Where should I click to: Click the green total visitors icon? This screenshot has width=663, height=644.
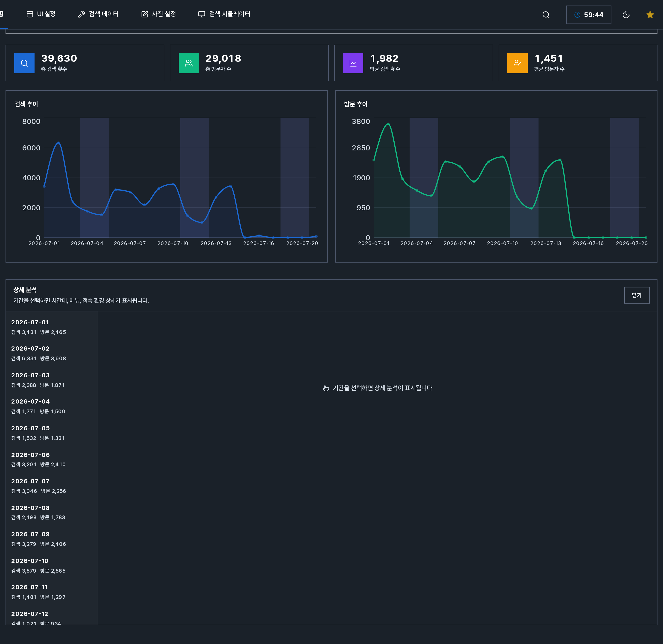coord(189,63)
